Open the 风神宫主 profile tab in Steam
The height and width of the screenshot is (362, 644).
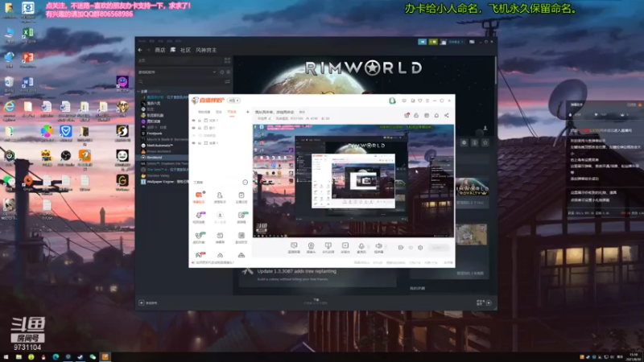tap(206, 50)
